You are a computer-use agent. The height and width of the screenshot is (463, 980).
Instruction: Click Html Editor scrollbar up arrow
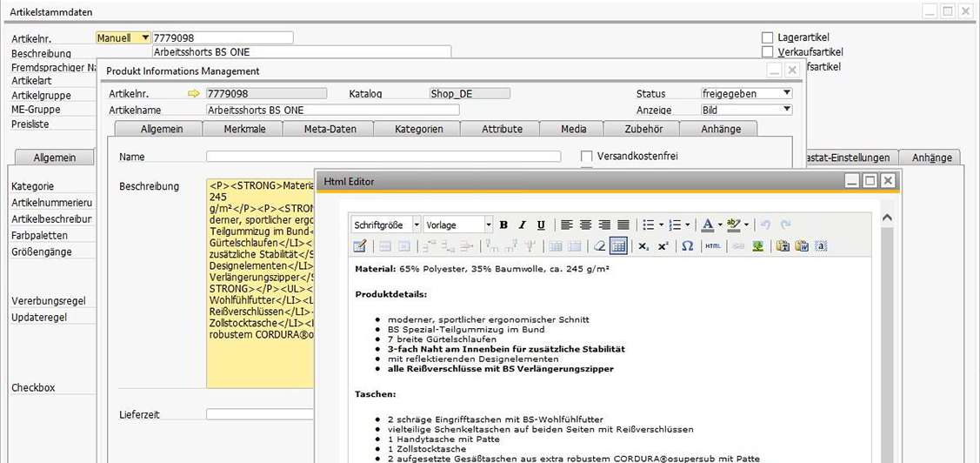(886, 218)
